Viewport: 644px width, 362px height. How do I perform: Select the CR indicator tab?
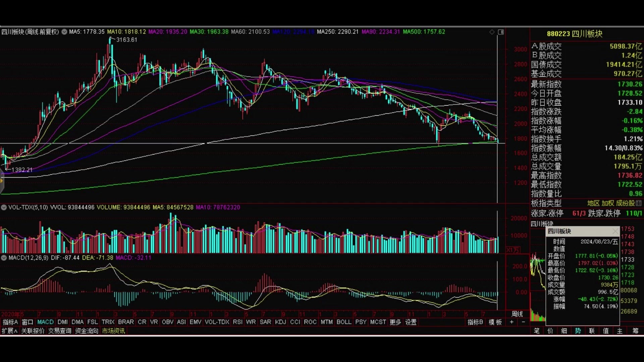(142, 322)
